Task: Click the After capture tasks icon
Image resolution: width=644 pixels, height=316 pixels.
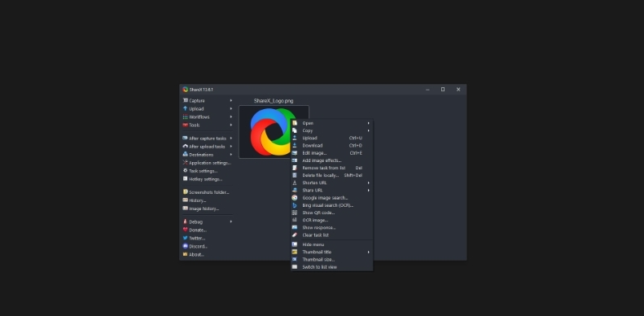Action: point(186,138)
